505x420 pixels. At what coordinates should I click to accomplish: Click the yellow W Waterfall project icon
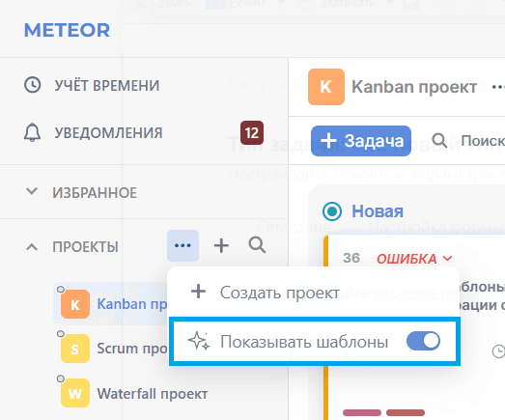pyautogui.click(x=75, y=393)
